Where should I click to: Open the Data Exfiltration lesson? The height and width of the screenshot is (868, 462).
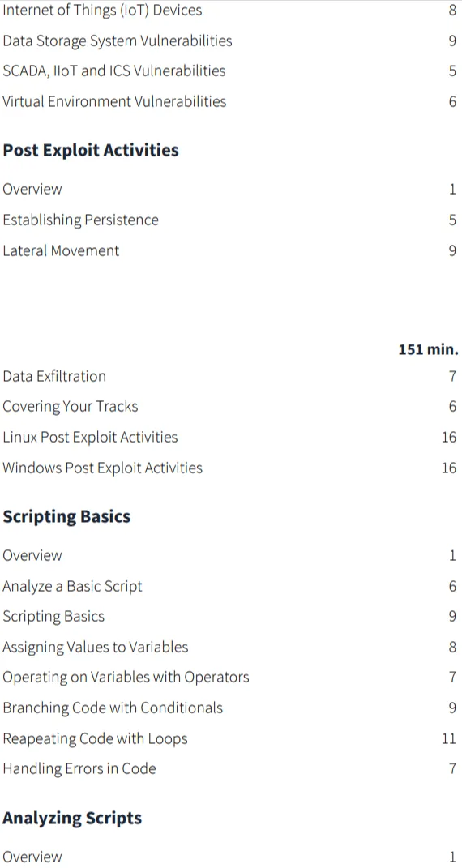(x=54, y=376)
